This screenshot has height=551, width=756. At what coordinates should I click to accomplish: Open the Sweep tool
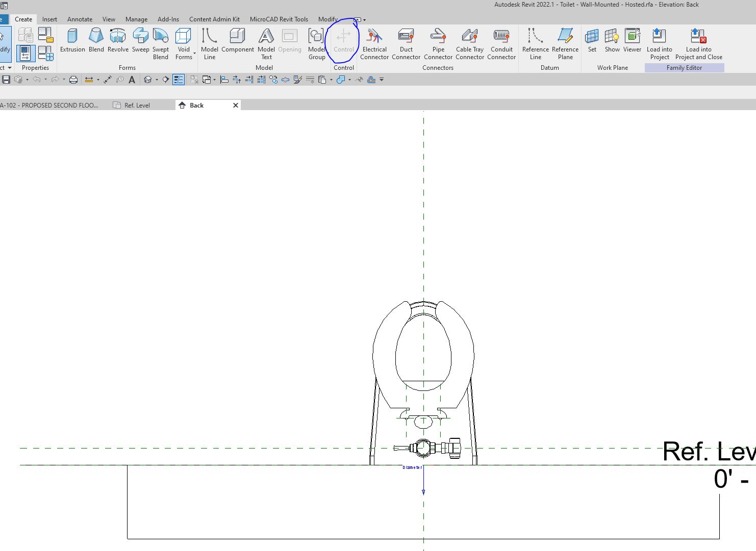pyautogui.click(x=140, y=41)
